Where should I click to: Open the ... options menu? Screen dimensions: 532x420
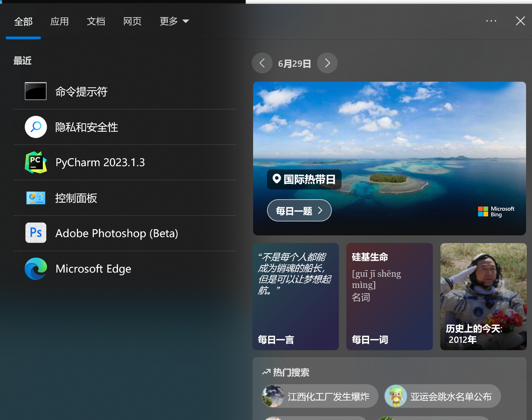point(491,21)
